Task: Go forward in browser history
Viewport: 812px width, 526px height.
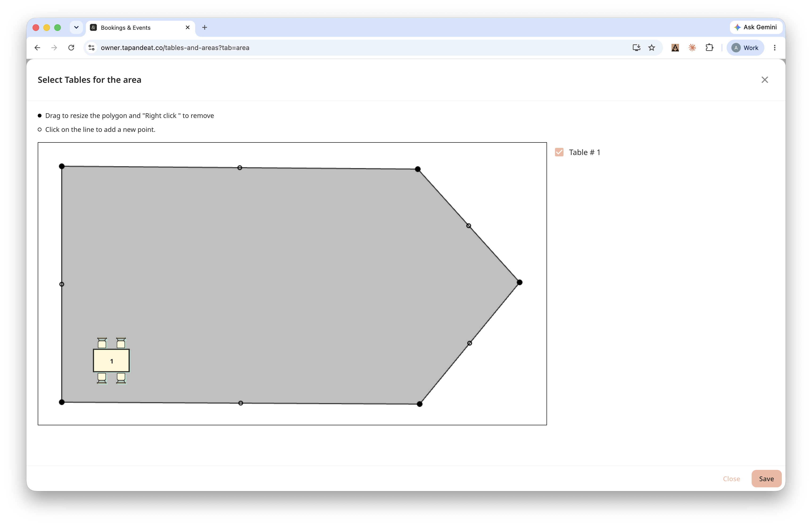Action: (54, 48)
